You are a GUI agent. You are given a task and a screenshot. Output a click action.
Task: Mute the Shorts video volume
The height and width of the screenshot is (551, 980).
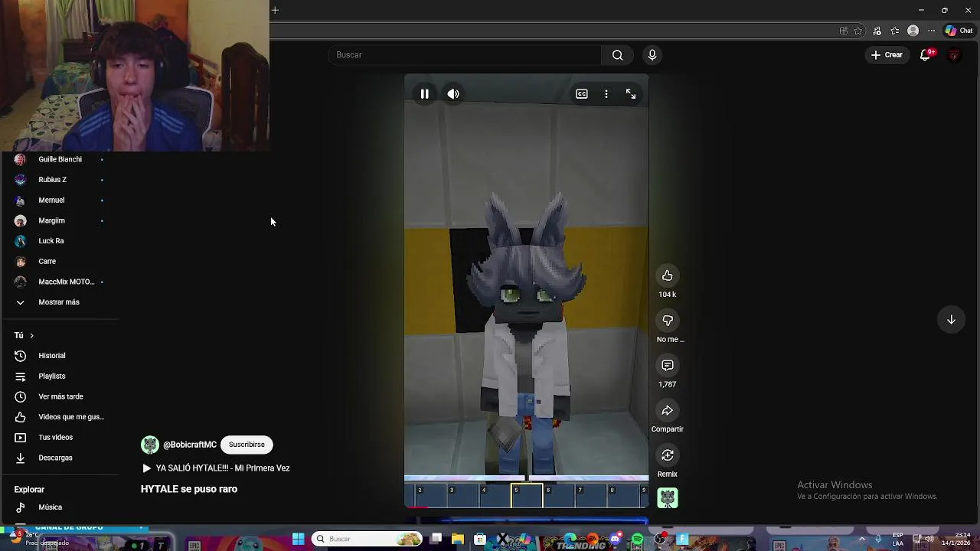pos(453,94)
